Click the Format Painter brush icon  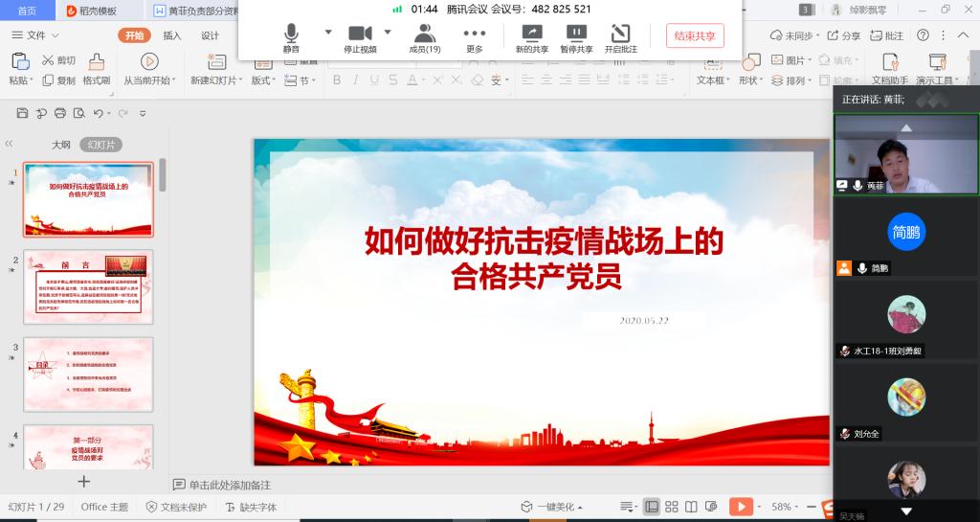coord(97,67)
